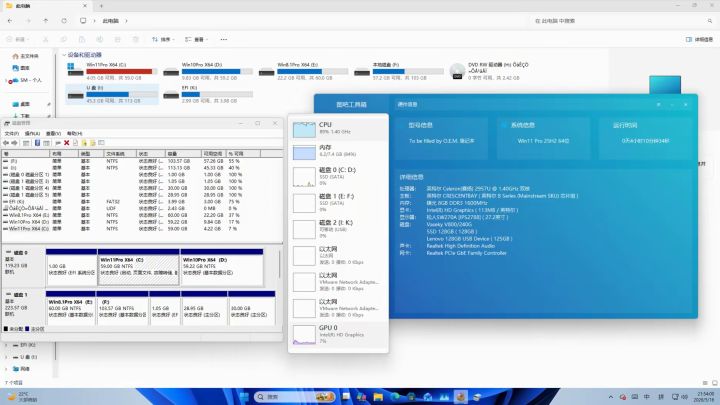720x405 pixels.
Task: Open 图库 gallery in Explorer sidebar
Action: pyautogui.click(x=21, y=68)
